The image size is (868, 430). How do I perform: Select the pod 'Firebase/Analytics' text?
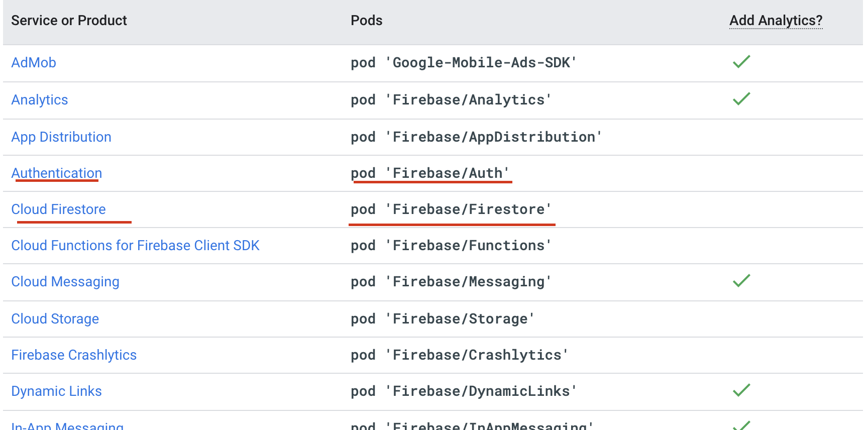(451, 100)
